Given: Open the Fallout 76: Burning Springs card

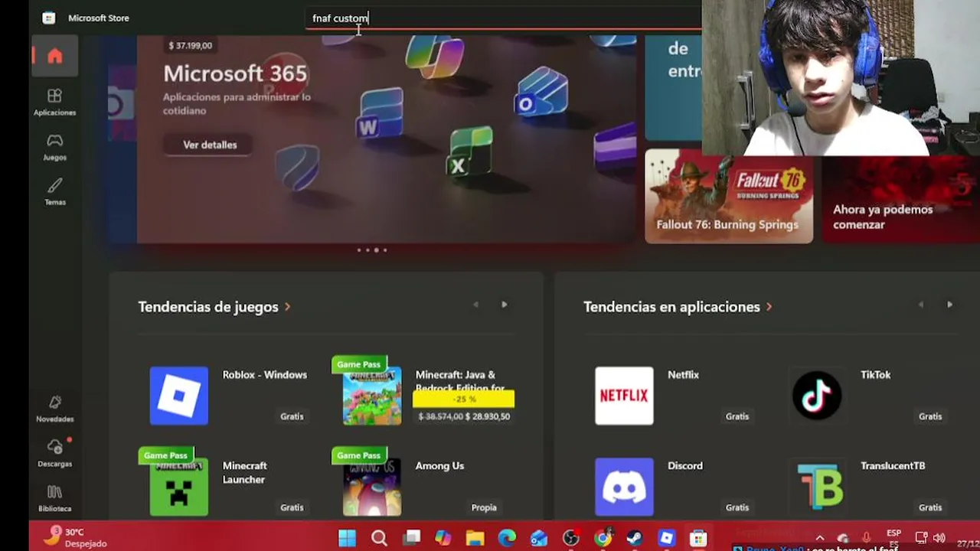Looking at the screenshot, I should click(x=729, y=196).
